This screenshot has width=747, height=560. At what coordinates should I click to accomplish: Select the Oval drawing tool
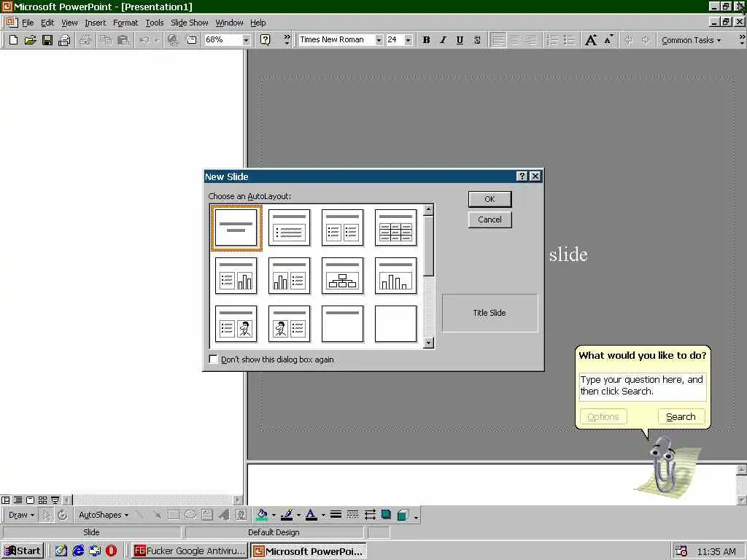(190, 515)
